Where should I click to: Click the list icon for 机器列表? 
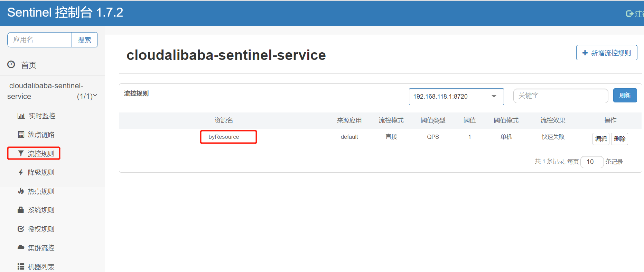(x=21, y=266)
